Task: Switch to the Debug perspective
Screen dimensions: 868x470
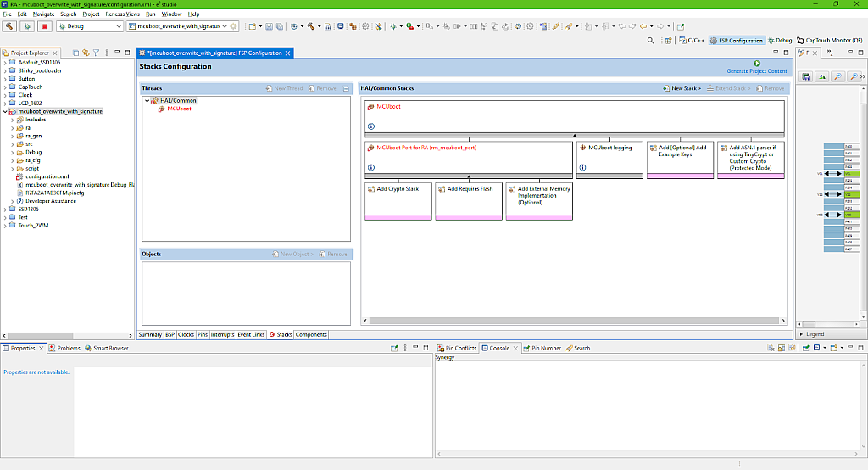Action: coord(779,40)
